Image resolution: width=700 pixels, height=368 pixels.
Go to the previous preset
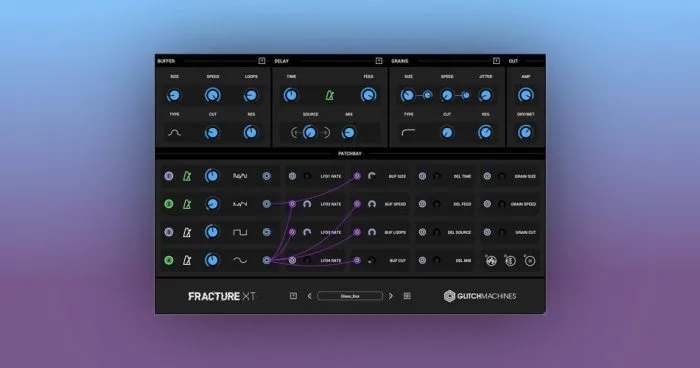click(309, 296)
